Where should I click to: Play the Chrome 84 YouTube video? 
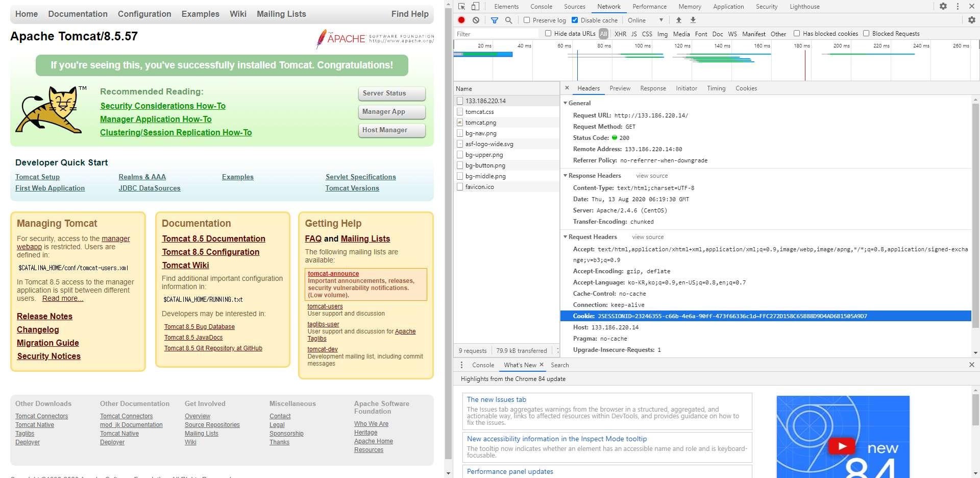click(x=841, y=446)
